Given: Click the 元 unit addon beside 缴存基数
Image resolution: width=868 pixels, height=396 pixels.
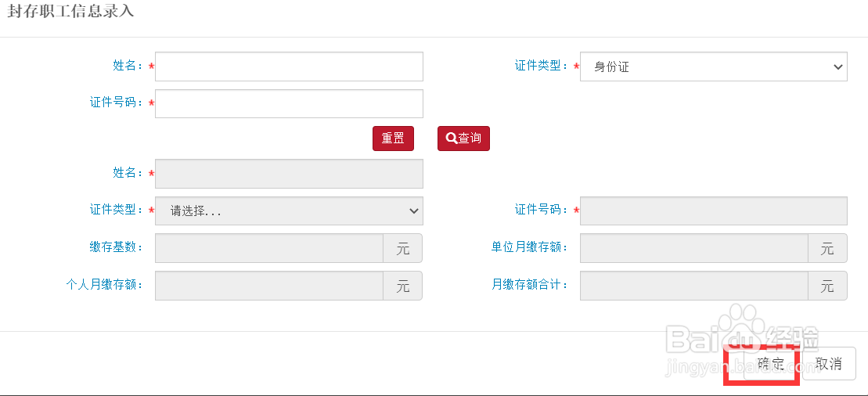Looking at the screenshot, I should click(x=403, y=248).
